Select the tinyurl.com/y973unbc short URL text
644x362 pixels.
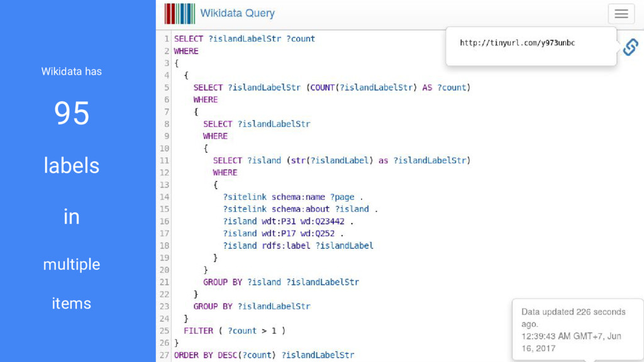pyautogui.click(x=517, y=43)
